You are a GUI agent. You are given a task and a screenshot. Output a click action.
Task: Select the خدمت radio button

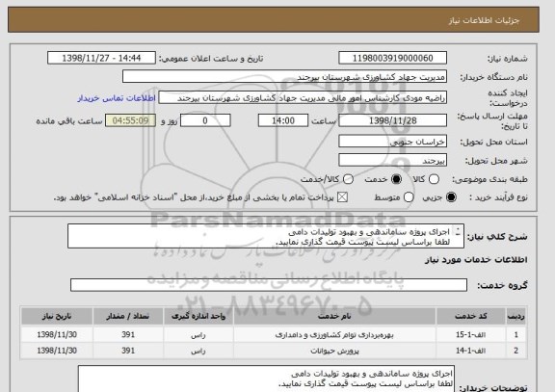[396, 179]
